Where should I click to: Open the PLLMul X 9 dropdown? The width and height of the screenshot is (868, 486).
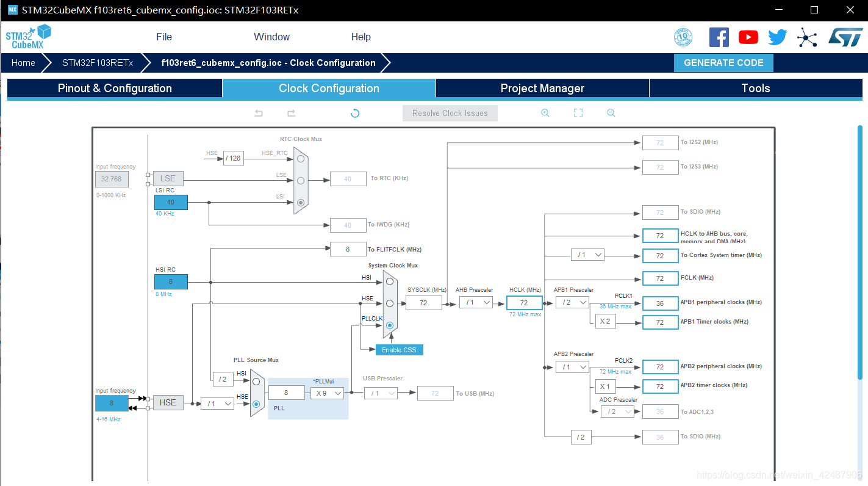[328, 393]
